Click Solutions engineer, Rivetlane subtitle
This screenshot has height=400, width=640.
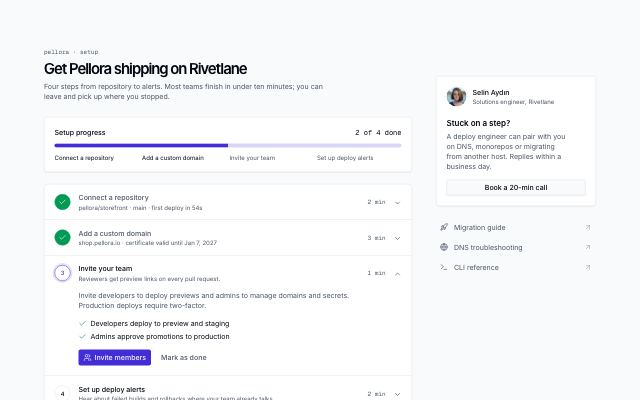point(513,102)
